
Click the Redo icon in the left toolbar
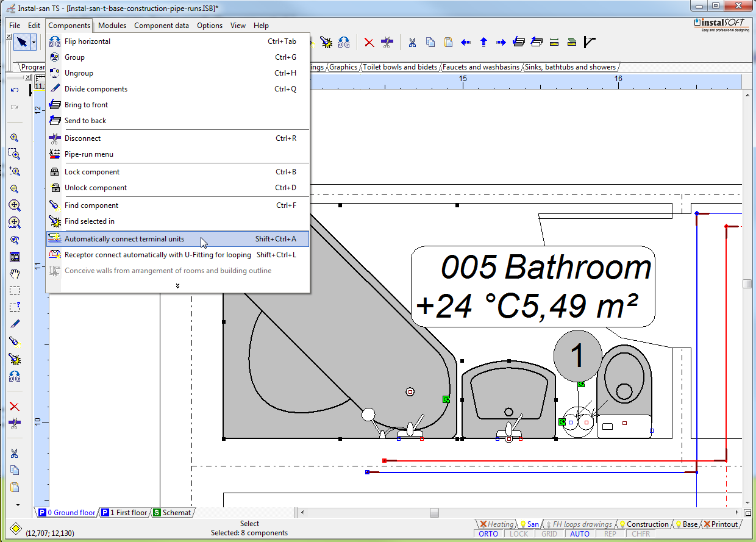click(x=15, y=107)
